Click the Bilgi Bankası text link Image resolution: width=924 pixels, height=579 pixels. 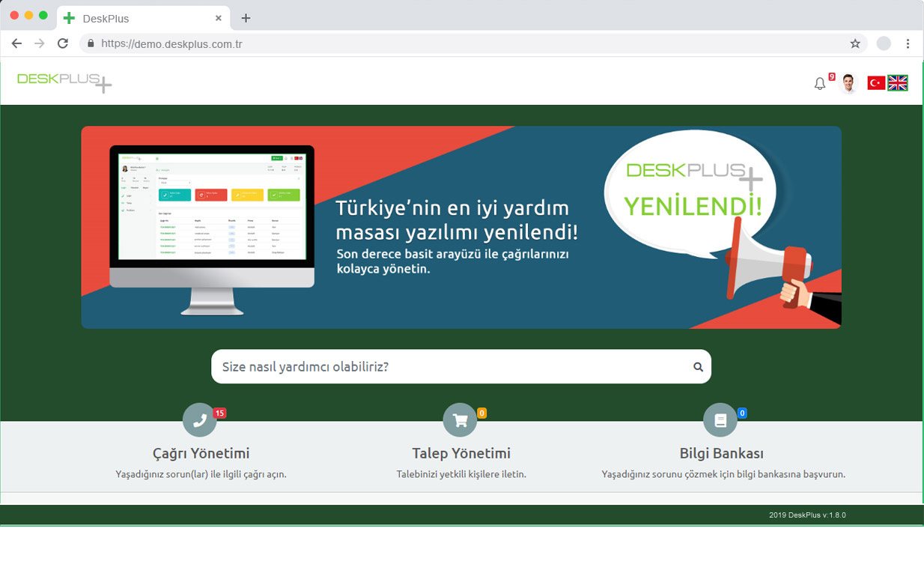[x=720, y=453]
